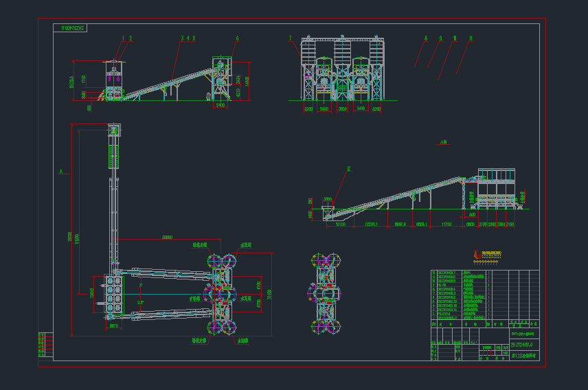Click the mirrored drawing number box at top-left
588x390 pixels.
coord(71,28)
